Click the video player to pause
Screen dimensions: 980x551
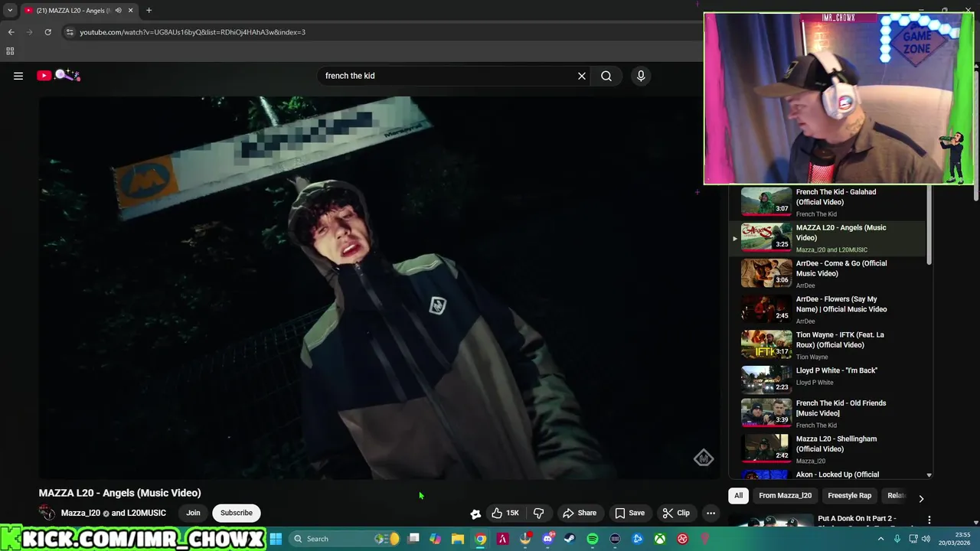pos(379,288)
